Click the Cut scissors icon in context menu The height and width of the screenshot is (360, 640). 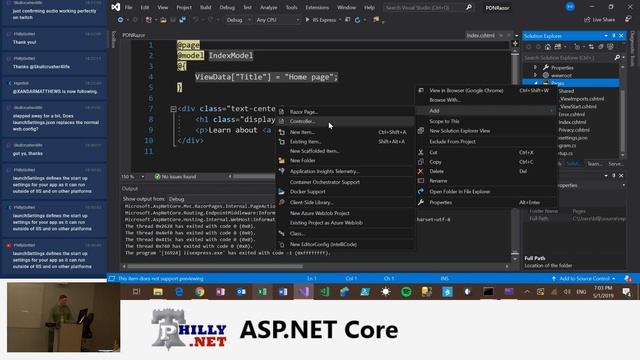pos(421,152)
